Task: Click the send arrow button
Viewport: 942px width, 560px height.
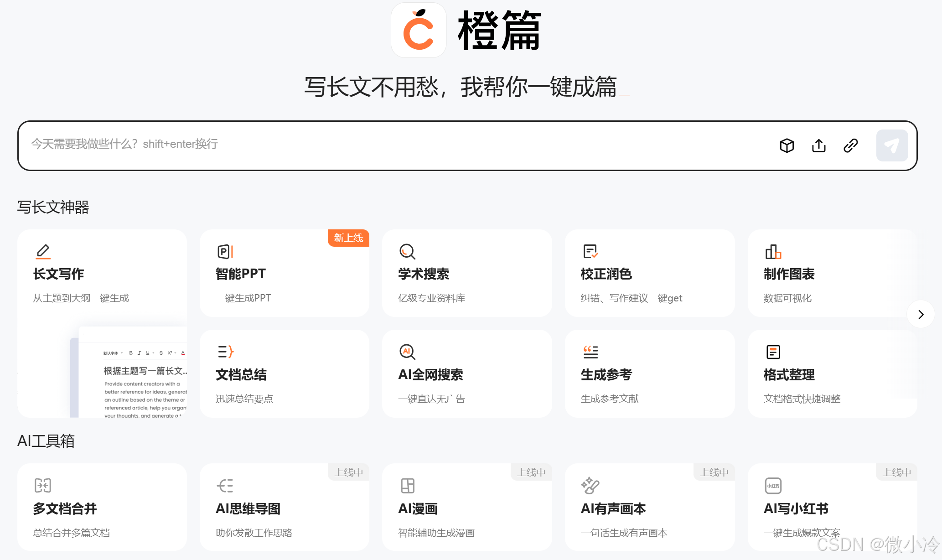Action: [x=892, y=145]
